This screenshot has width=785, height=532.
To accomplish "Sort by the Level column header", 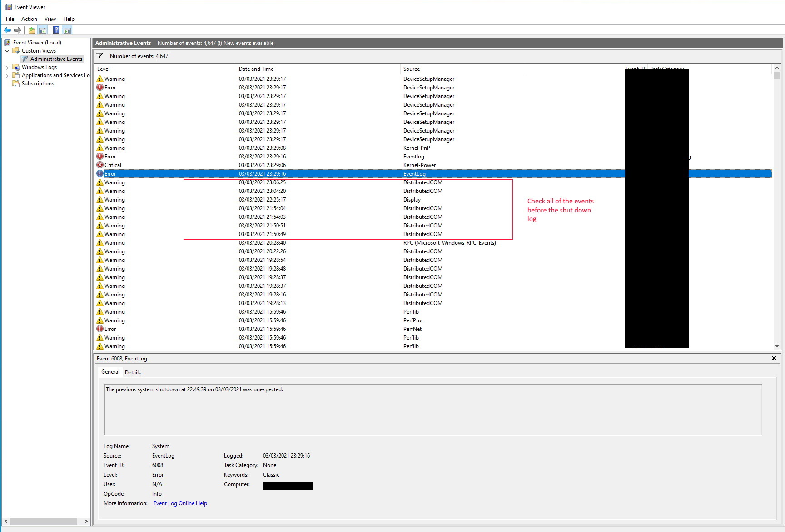I will [x=166, y=69].
